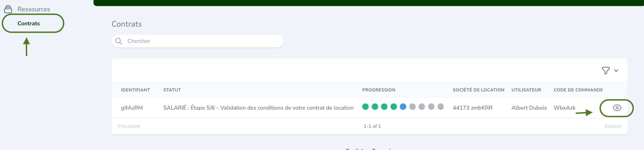The height and width of the screenshot is (150, 644).
Task: Click the UTILISATEUR column header
Action: pyautogui.click(x=526, y=90)
